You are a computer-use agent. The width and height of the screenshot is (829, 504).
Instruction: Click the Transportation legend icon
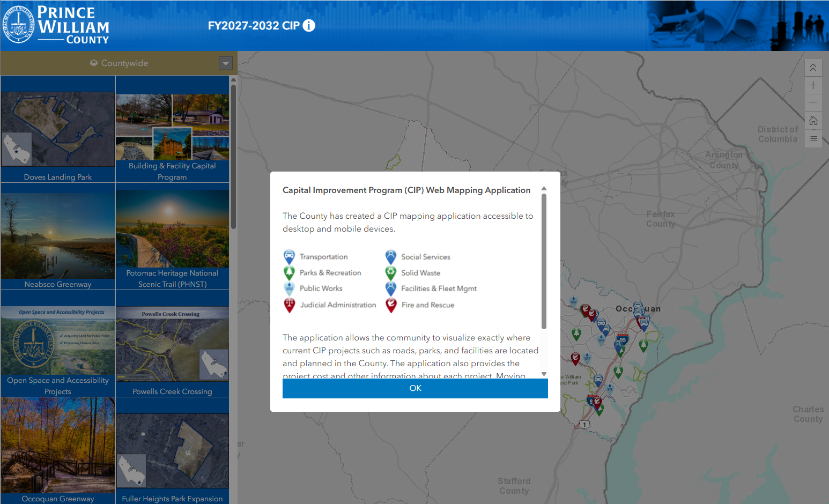coord(289,257)
